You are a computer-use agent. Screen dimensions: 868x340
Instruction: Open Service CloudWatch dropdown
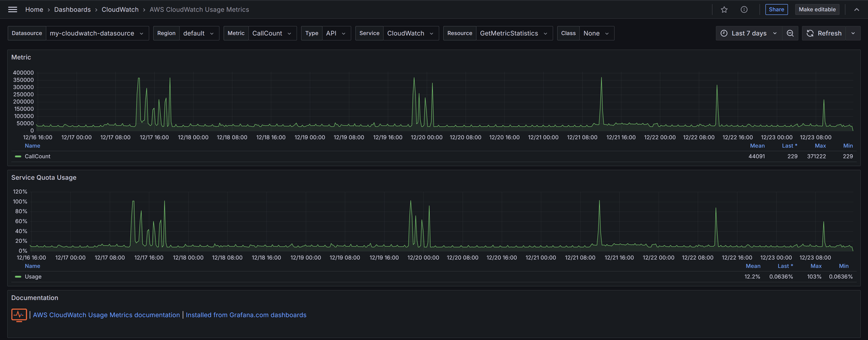[411, 34]
